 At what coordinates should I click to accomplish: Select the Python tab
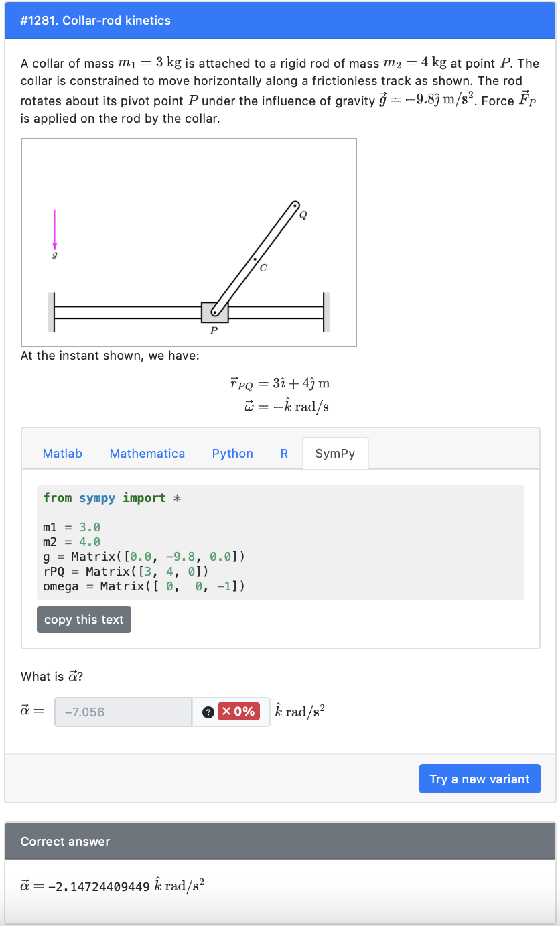click(x=232, y=453)
